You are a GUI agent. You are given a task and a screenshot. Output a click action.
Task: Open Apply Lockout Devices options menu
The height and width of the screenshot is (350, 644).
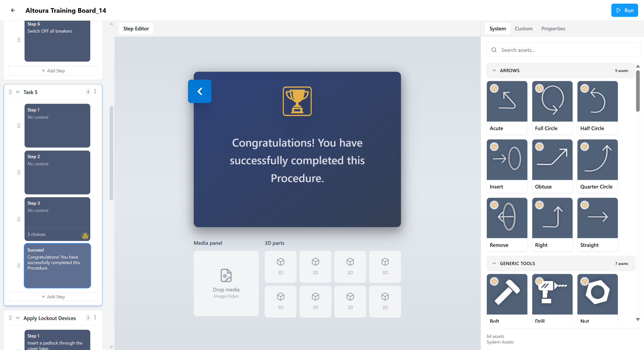click(95, 318)
